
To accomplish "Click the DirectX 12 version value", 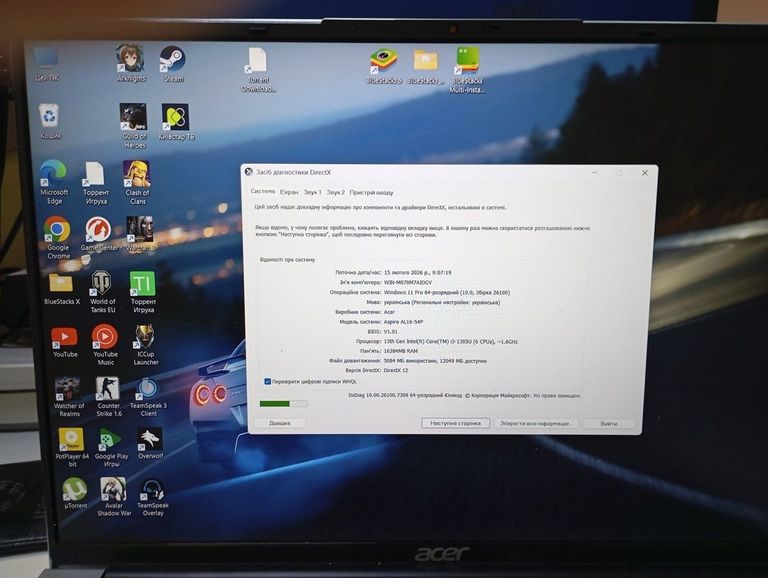I will click(x=395, y=370).
